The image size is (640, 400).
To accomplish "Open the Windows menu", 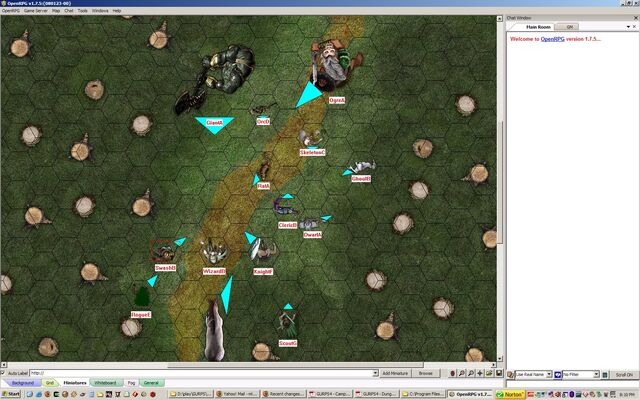I will click(100, 11).
